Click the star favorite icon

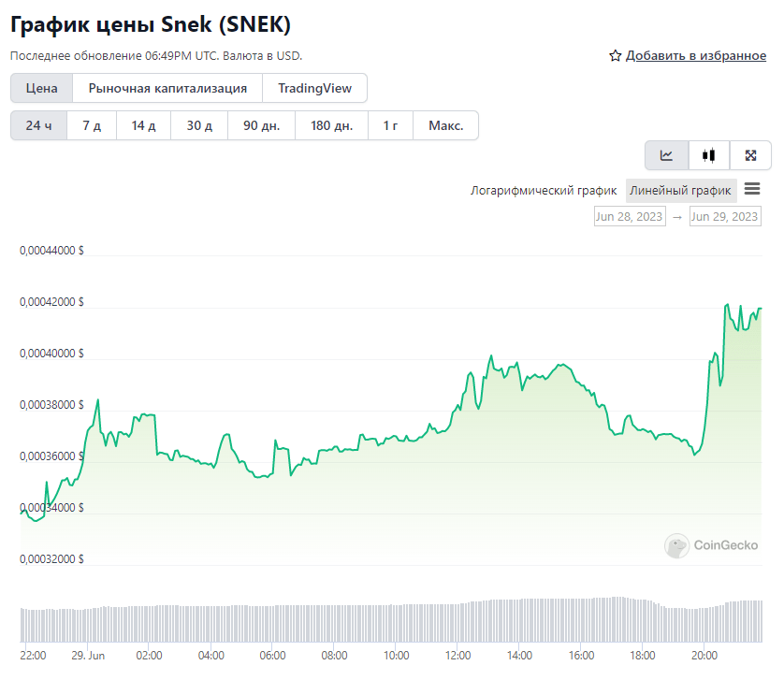point(615,55)
